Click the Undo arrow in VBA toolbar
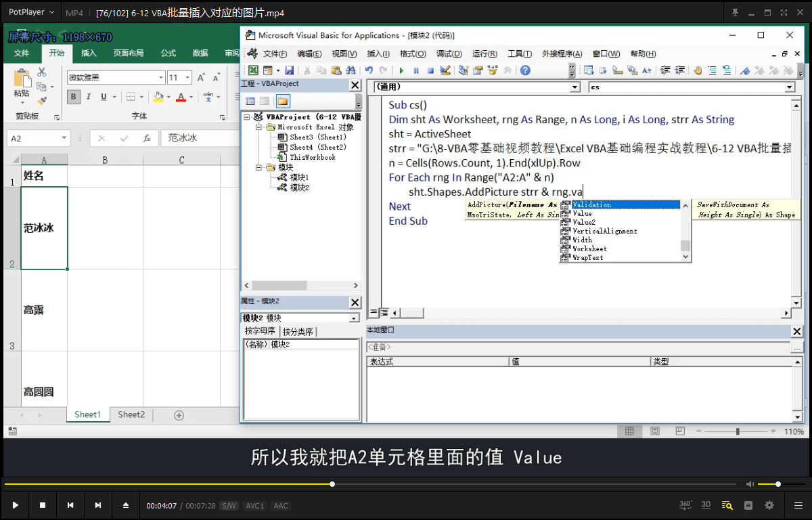 (368, 70)
